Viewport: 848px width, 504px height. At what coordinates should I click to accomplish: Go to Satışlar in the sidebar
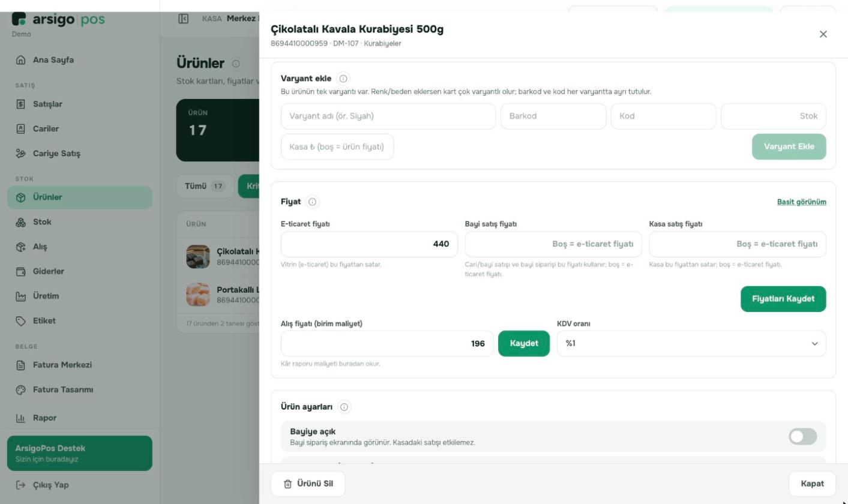(x=80, y=104)
